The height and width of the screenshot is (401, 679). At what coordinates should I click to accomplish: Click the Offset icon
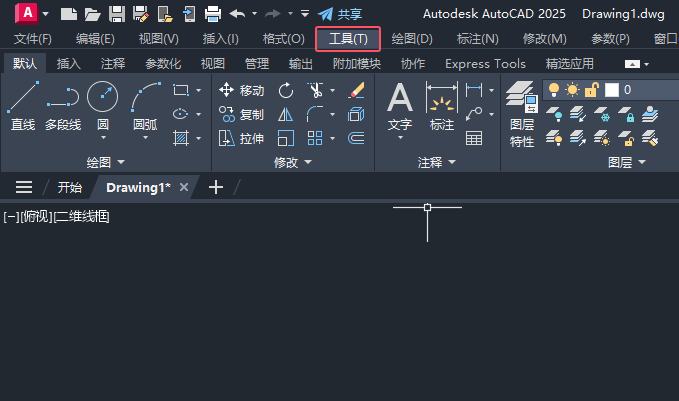356,139
